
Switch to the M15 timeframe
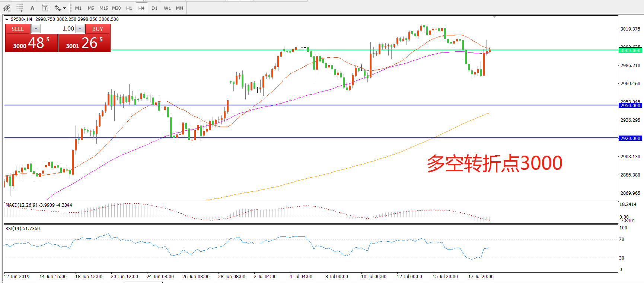(x=103, y=8)
